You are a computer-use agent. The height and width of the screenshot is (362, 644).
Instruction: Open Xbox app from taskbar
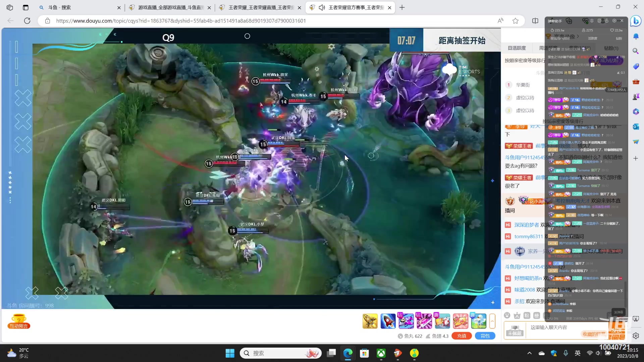pyautogui.click(x=381, y=353)
